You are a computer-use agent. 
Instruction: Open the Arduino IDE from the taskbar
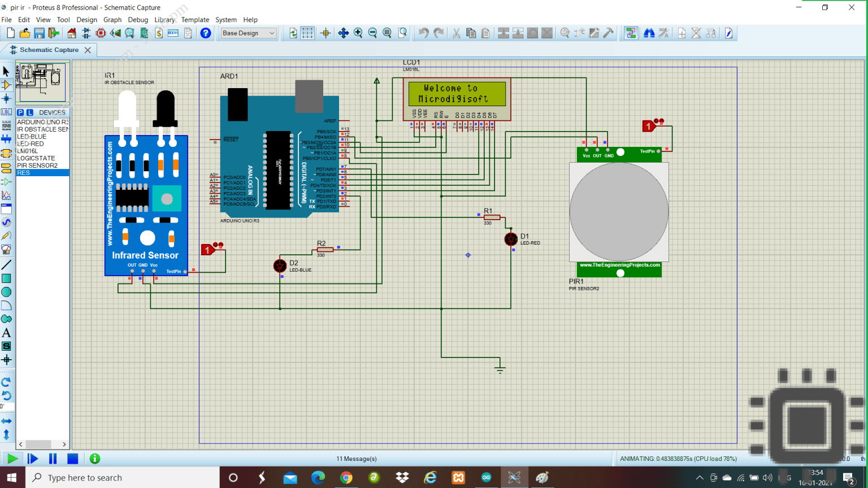pos(487,477)
